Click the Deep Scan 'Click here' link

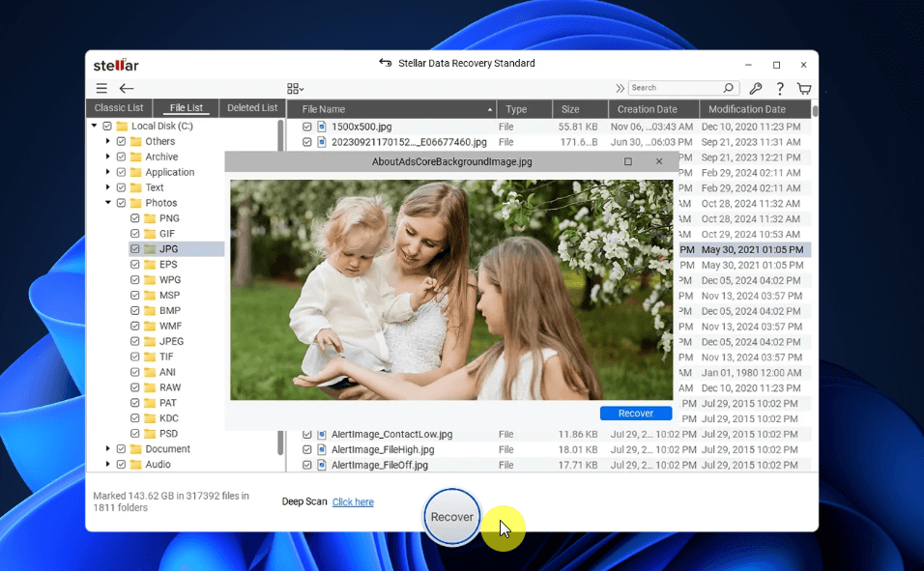353,502
